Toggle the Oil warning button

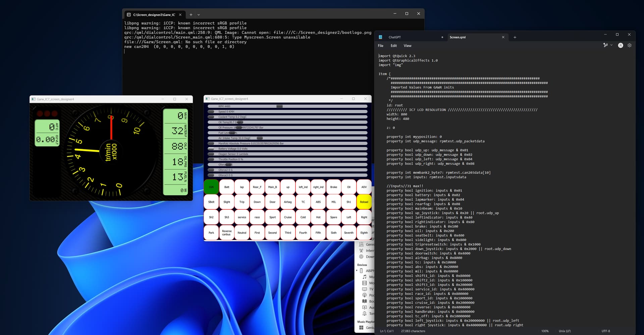(x=349, y=187)
